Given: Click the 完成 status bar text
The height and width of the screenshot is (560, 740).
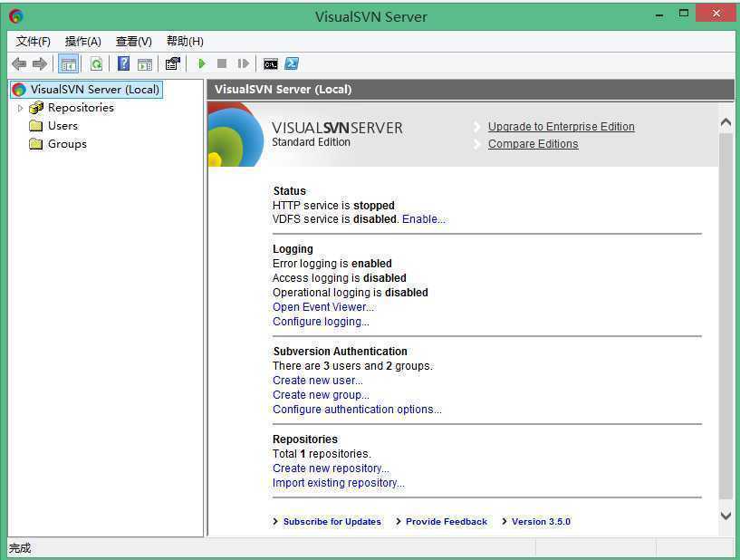Looking at the screenshot, I should coord(20,548).
